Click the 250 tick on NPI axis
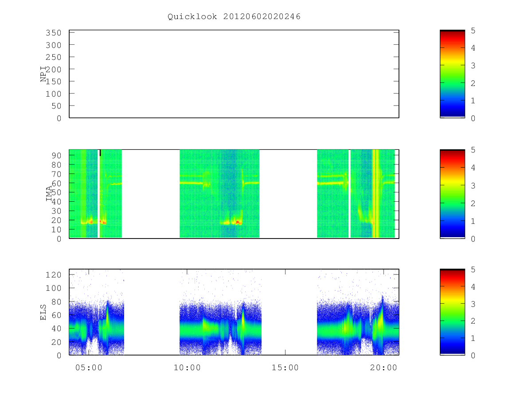 click(53, 57)
